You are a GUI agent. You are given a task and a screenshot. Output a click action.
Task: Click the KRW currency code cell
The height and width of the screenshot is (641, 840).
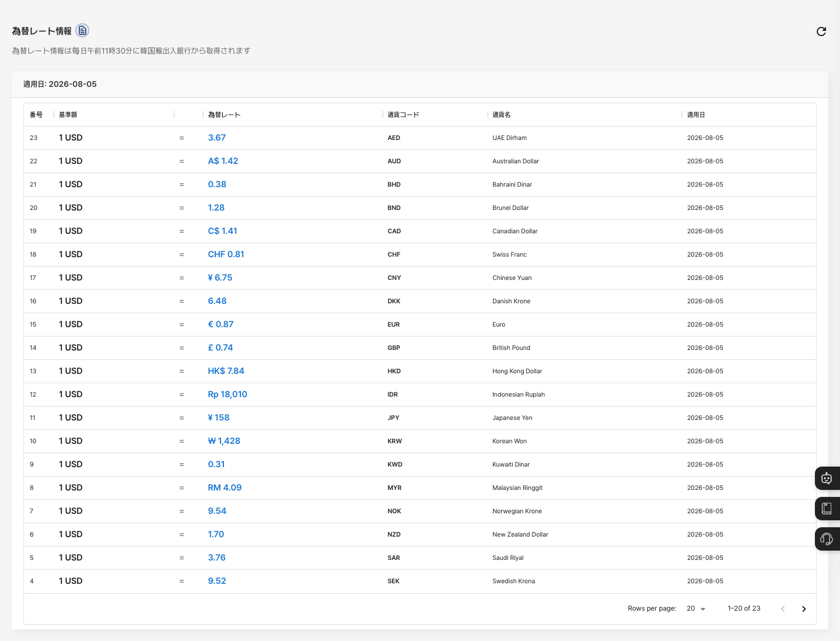click(x=395, y=442)
